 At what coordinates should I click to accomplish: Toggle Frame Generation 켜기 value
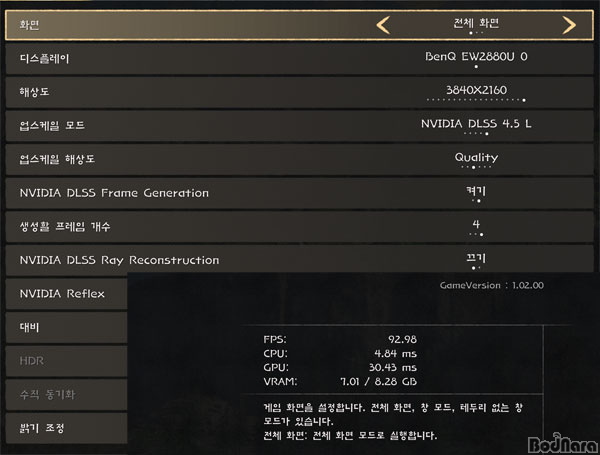pos(476,192)
